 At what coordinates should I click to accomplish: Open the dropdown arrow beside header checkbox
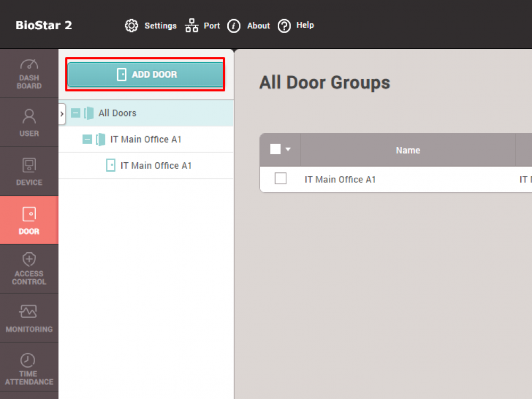click(x=288, y=149)
